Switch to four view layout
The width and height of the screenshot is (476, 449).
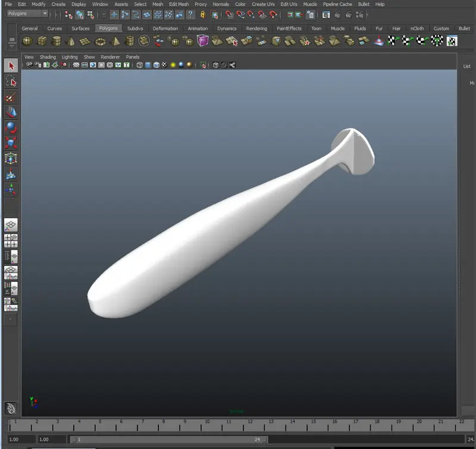(x=11, y=241)
